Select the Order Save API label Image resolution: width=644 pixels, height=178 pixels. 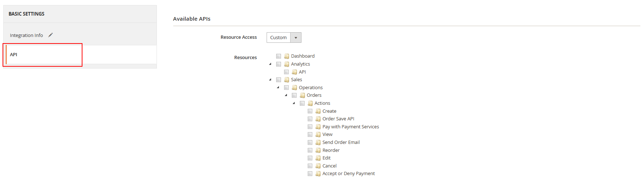pyautogui.click(x=338, y=119)
